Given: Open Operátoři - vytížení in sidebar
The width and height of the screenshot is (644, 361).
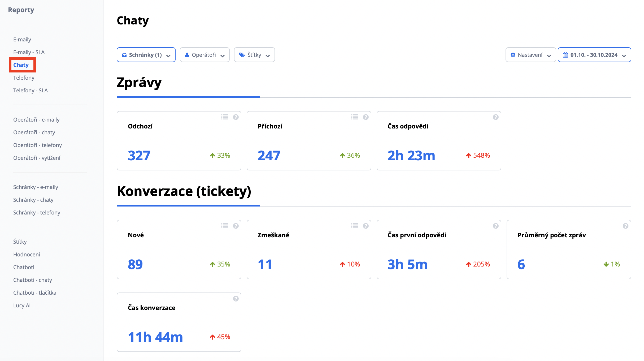Looking at the screenshot, I should point(37,158).
